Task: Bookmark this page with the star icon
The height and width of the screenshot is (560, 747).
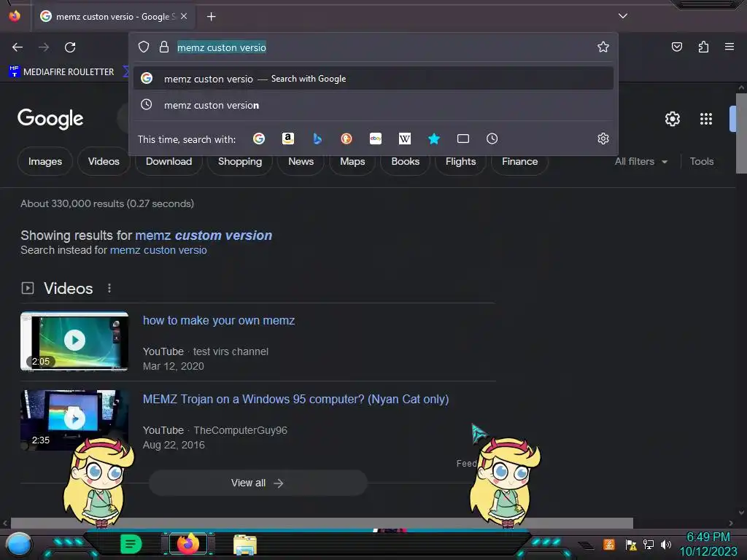Action: point(603,47)
